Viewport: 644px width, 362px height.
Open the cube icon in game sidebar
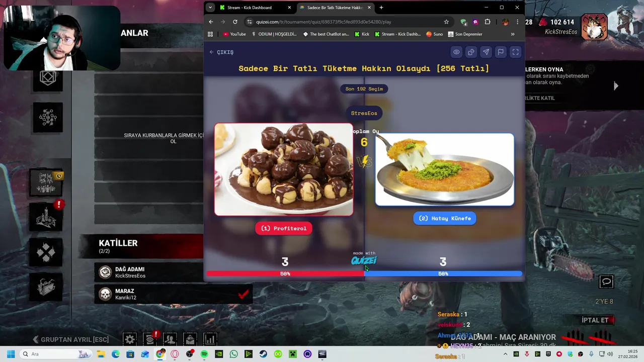point(48,78)
